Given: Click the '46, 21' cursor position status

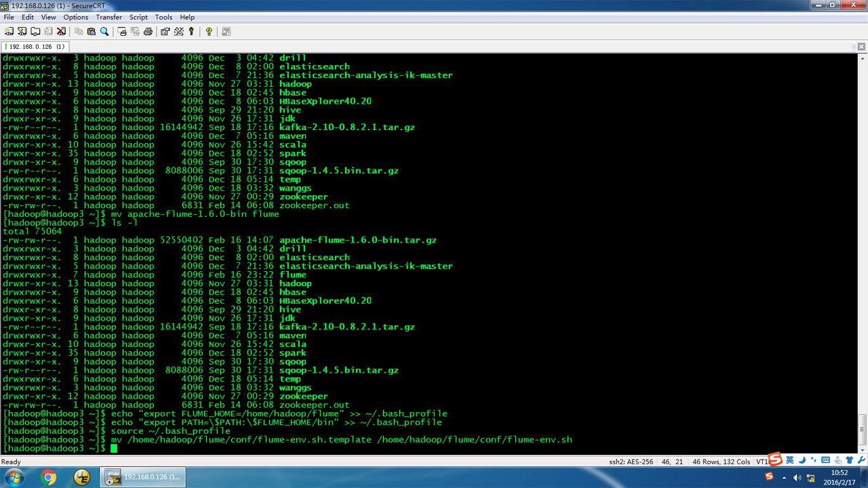Looking at the screenshot, I should [x=671, y=462].
